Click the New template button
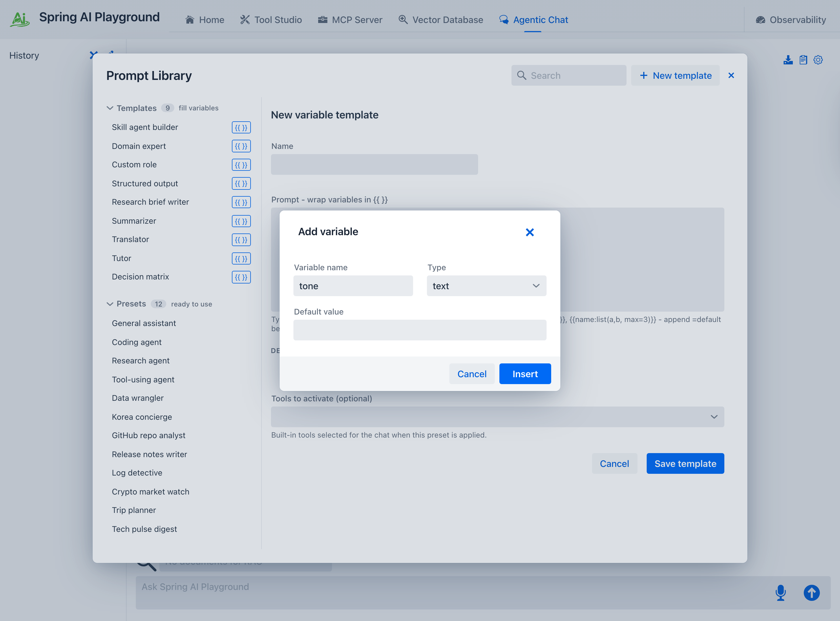Screen dimensions: 840x621 coord(675,75)
